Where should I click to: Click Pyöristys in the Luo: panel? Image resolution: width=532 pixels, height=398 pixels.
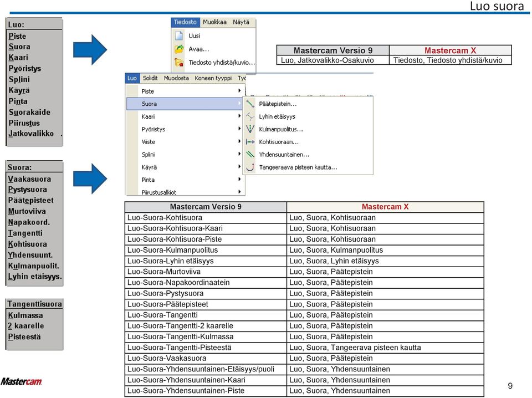[x=25, y=69]
